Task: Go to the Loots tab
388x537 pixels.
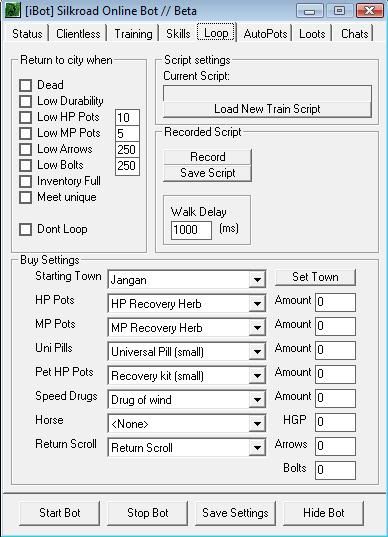Action: [312, 34]
